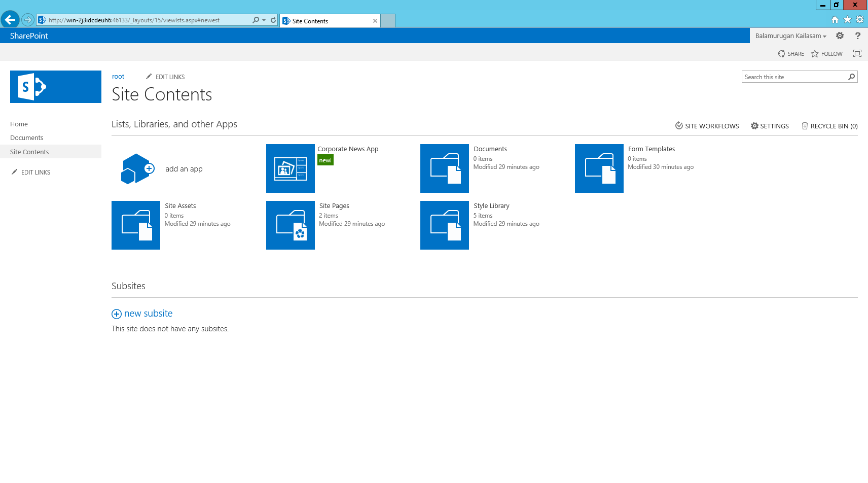
Task: Open browser Tools gear icon
Action: tap(860, 20)
